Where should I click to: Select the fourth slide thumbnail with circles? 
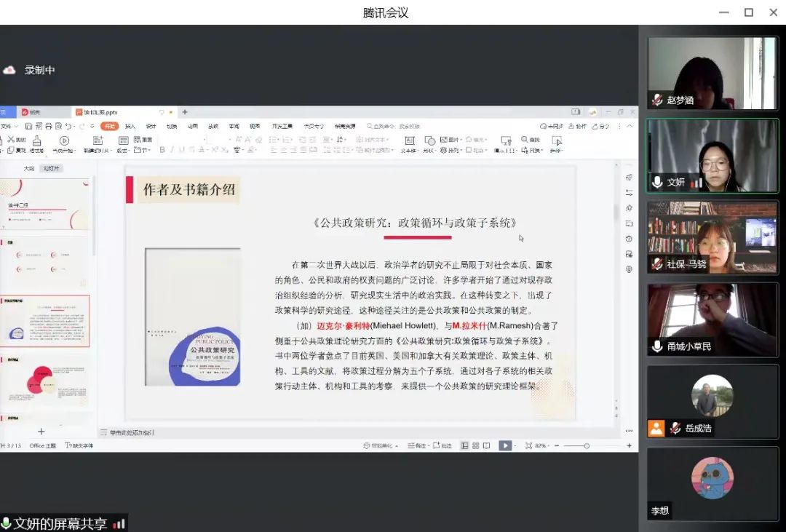tap(44, 384)
